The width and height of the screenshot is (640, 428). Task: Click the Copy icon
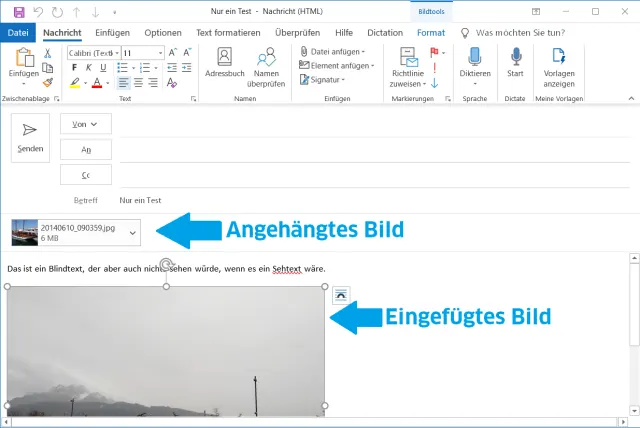[47, 68]
